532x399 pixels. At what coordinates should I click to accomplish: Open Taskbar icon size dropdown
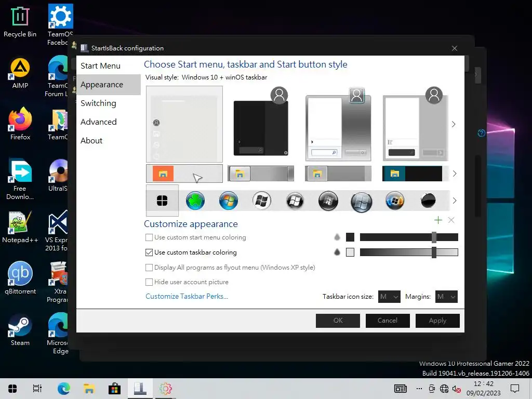pos(389,297)
